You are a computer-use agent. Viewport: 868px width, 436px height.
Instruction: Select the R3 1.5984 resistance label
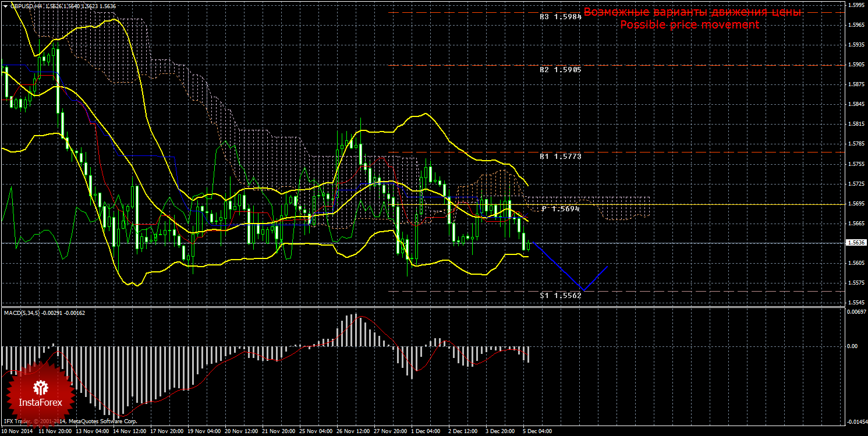pos(560,17)
